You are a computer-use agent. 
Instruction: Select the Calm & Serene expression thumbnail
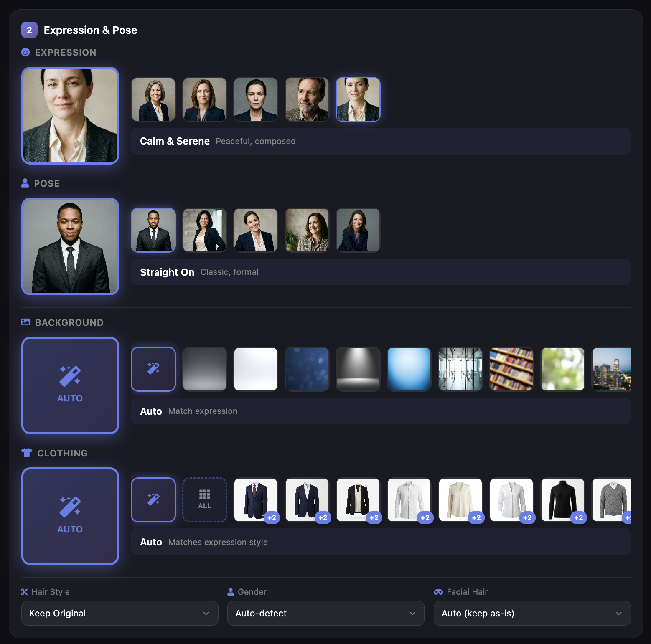(x=358, y=99)
